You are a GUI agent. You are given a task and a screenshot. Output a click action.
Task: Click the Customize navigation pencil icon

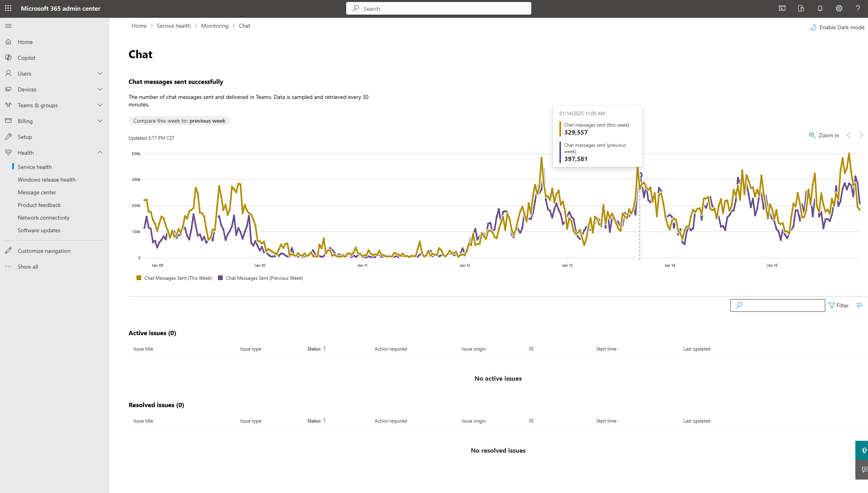(8, 250)
